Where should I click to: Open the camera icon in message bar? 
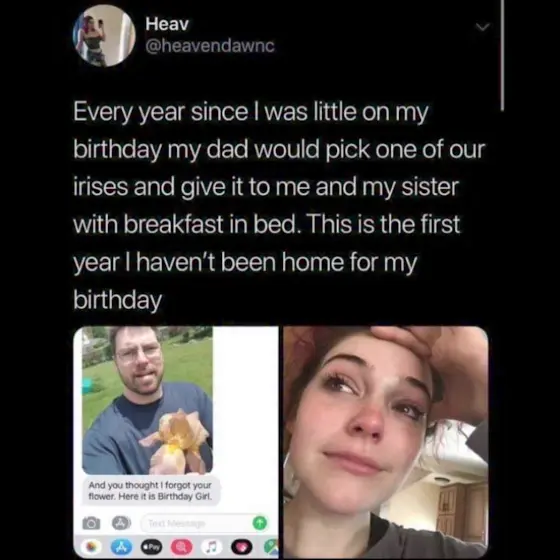(92, 523)
